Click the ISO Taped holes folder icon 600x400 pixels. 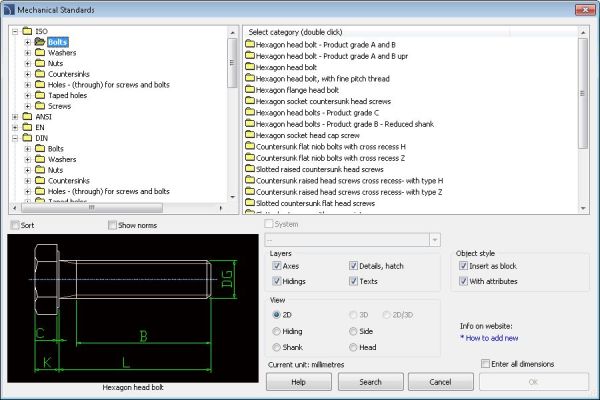[40, 95]
